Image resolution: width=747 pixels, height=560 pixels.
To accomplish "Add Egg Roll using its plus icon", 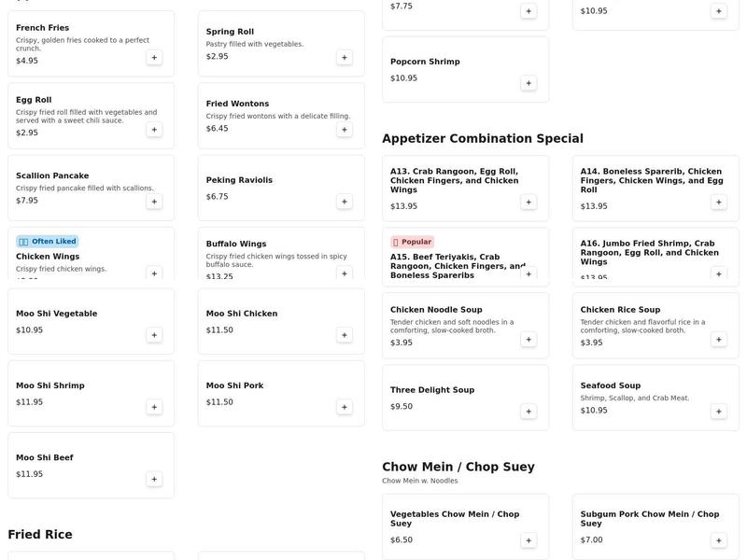I will tap(154, 130).
